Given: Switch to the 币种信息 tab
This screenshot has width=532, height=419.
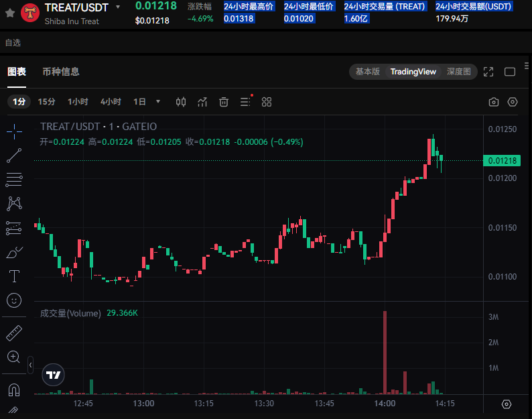Looking at the screenshot, I should [x=61, y=72].
